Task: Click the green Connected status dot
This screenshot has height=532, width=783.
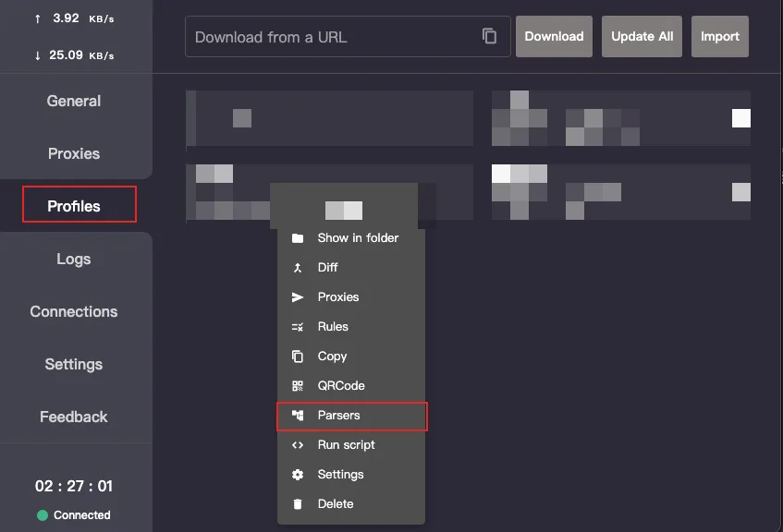Action: point(43,515)
